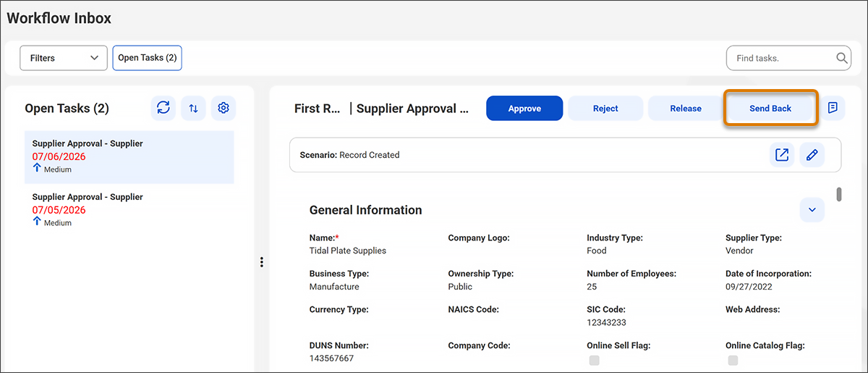Viewport: 868px width, 373px height.
Task: Open the sort tasks option
Action: point(193,108)
